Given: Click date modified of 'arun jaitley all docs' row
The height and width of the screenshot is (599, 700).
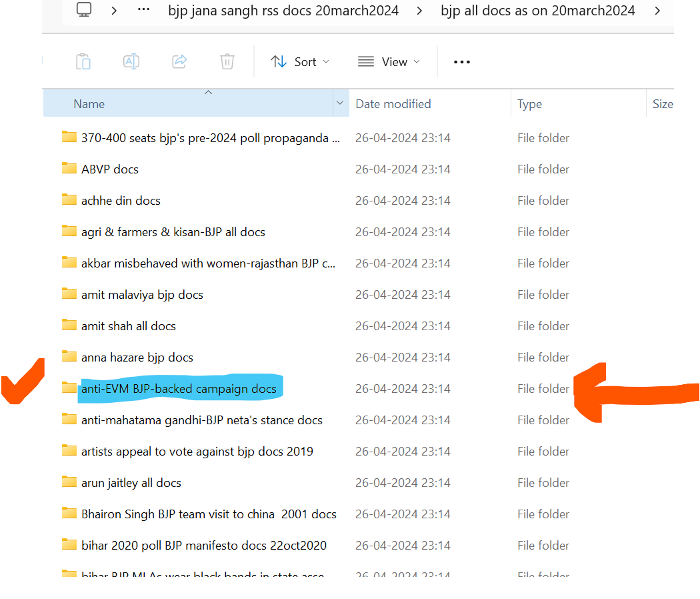Looking at the screenshot, I should click(403, 483).
